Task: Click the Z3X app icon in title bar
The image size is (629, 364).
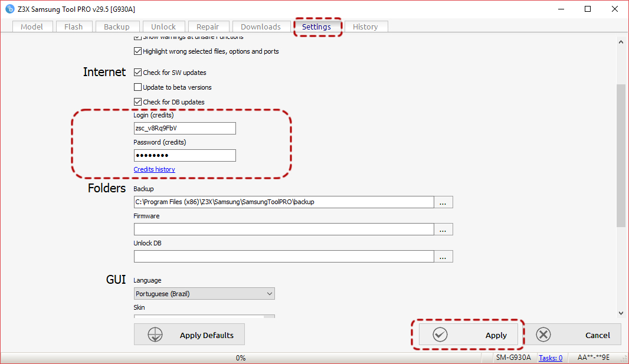Action: click(x=9, y=9)
